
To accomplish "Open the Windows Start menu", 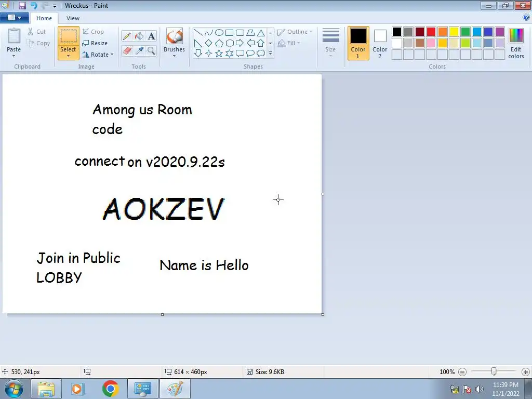I will [14, 389].
